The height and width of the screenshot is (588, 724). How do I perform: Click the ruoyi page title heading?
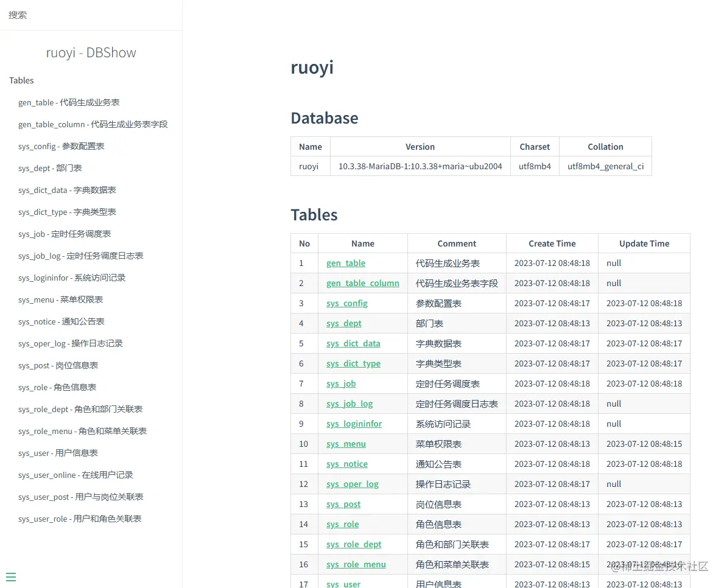312,68
